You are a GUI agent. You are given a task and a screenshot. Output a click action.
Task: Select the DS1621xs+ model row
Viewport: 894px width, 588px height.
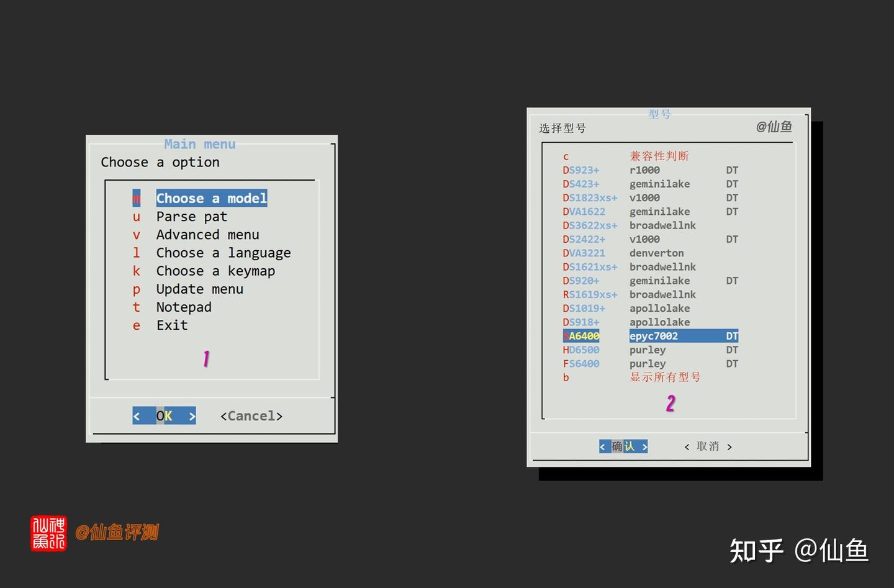[630, 267]
